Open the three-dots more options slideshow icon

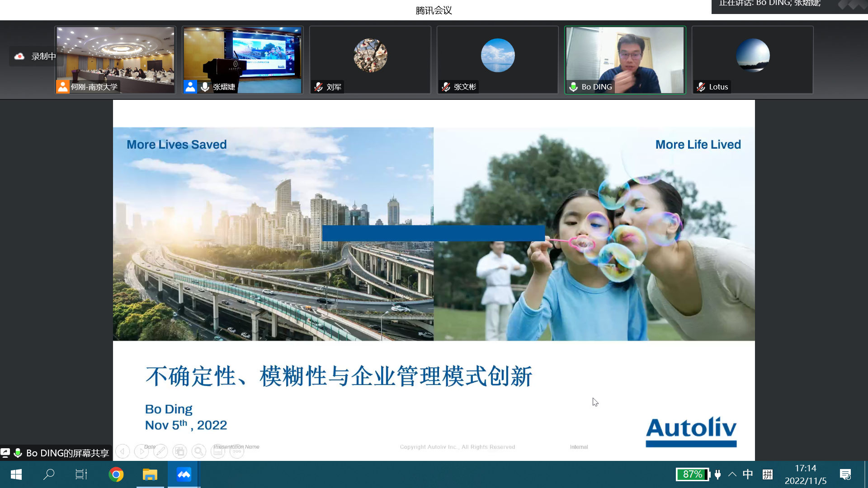click(x=237, y=451)
